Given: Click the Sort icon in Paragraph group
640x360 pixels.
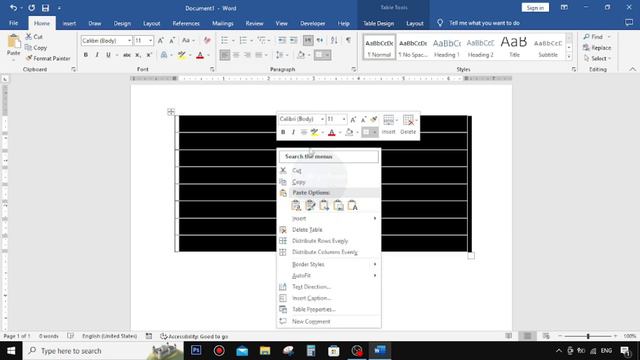Looking at the screenshot, I should point(334,40).
